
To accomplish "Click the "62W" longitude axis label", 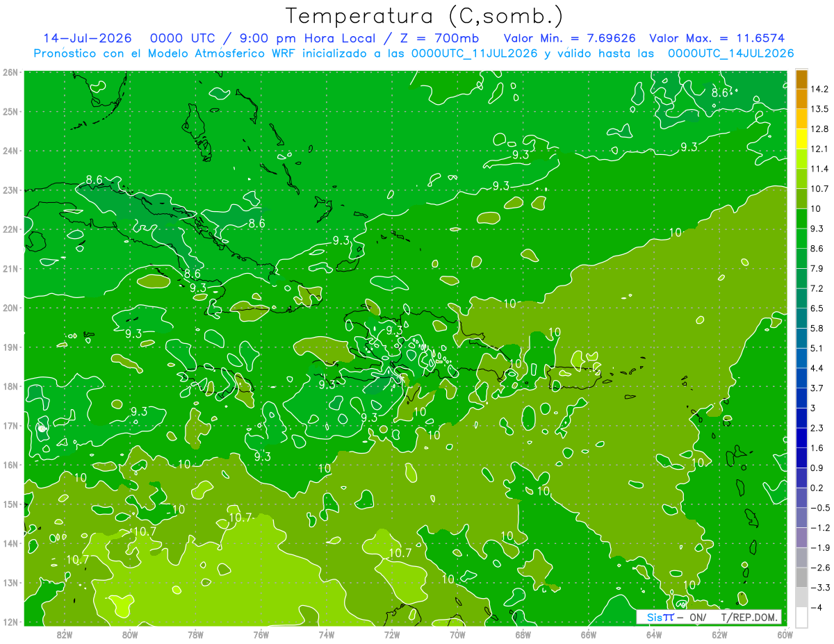I will (720, 635).
